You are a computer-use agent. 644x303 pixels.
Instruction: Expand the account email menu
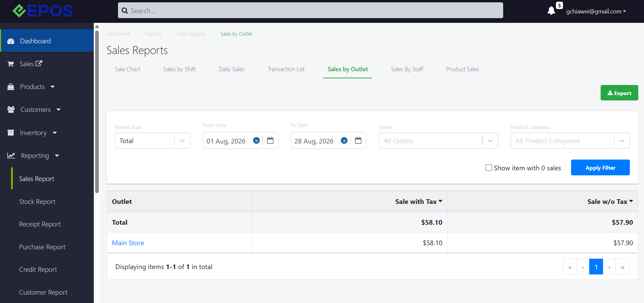coord(596,11)
